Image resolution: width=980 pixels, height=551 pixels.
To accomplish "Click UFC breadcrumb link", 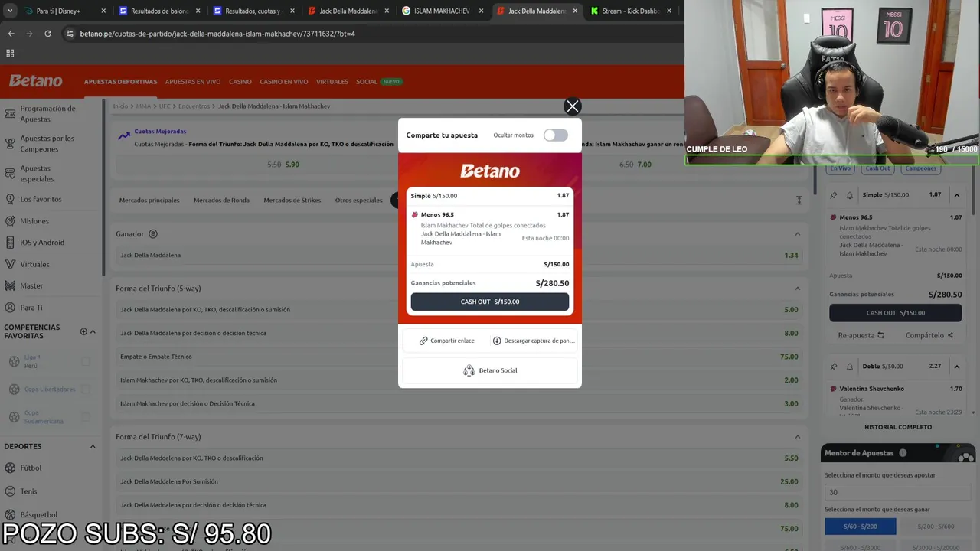I will pyautogui.click(x=165, y=106).
